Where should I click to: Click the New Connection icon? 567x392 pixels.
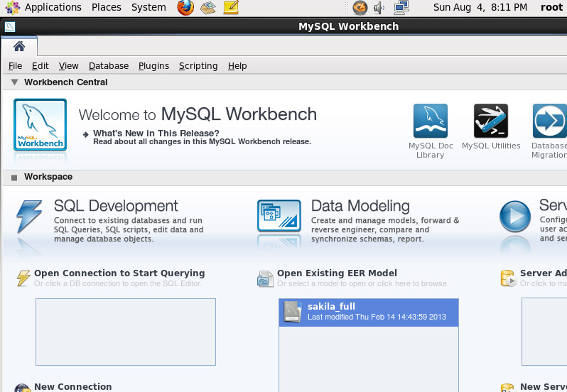[23, 388]
